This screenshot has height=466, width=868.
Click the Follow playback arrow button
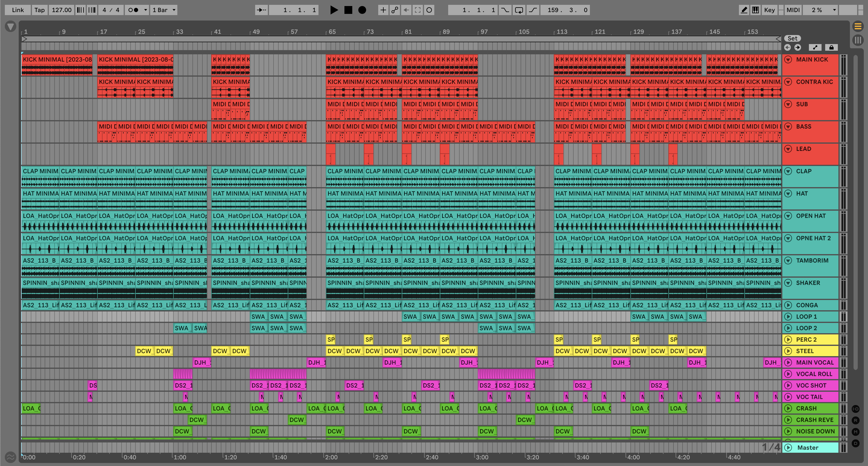point(261,10)
